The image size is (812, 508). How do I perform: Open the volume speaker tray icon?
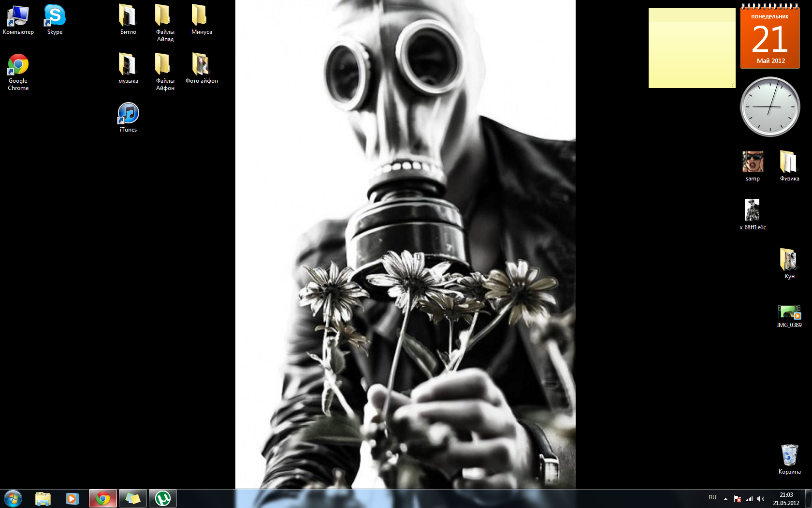point(761,499)
